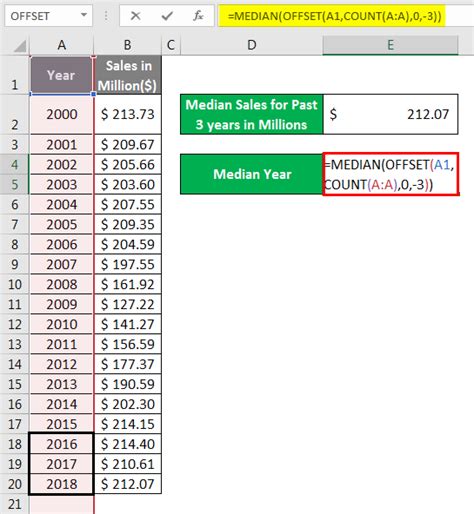Click sales value $ 177.37
474x514 pixels.
[x=128, y=364]
